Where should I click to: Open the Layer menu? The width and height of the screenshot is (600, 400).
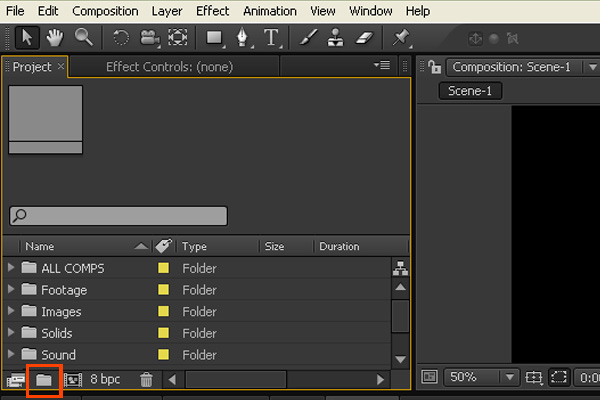point(167,11)
